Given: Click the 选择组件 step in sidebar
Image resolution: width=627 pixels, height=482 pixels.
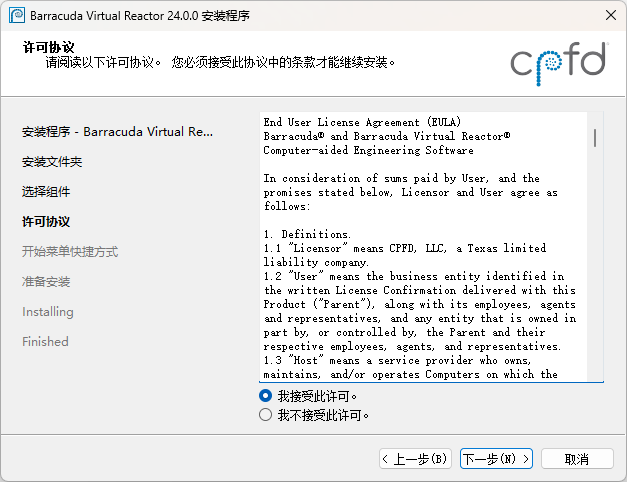Looking at the screenshot, I should point(46,192).
